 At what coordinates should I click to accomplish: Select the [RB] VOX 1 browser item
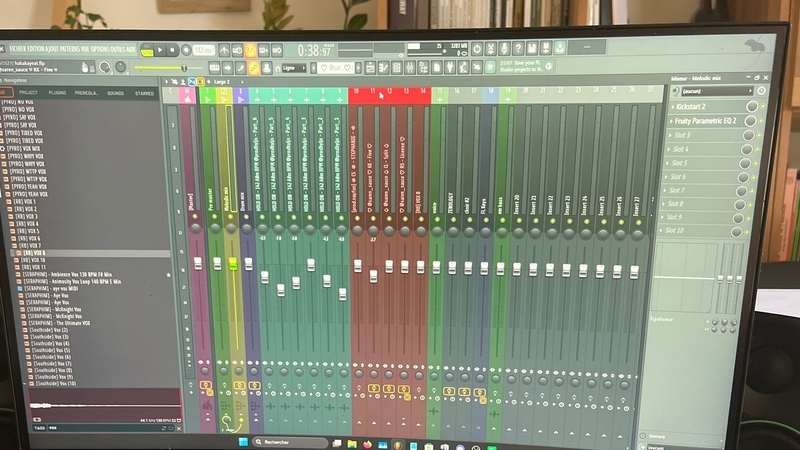[24, 202]
